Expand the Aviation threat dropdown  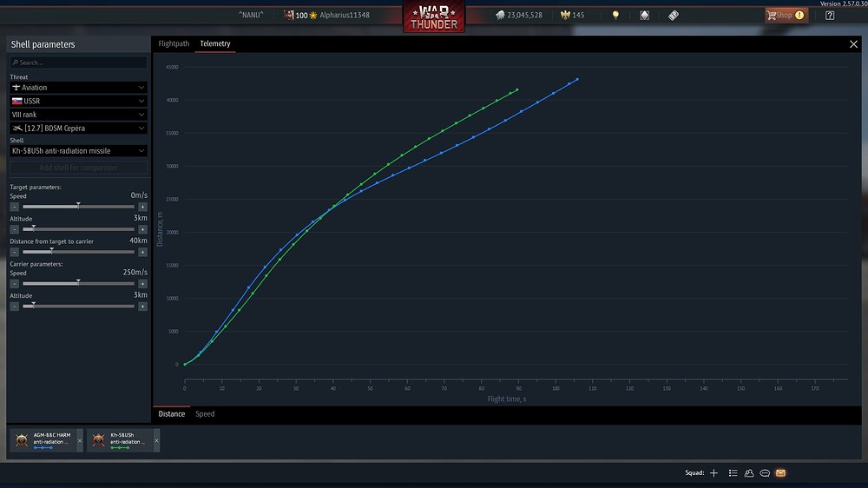78,88
